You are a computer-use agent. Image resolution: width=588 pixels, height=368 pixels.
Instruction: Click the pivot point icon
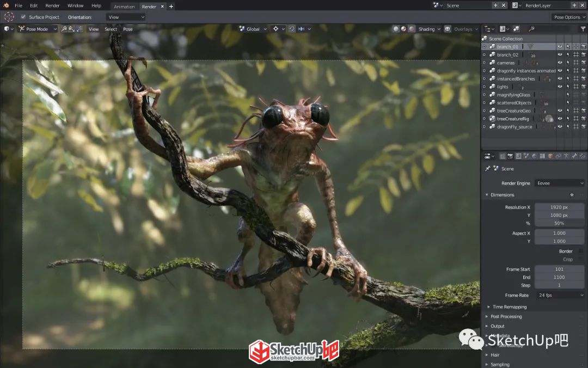(x=275, y=29)
